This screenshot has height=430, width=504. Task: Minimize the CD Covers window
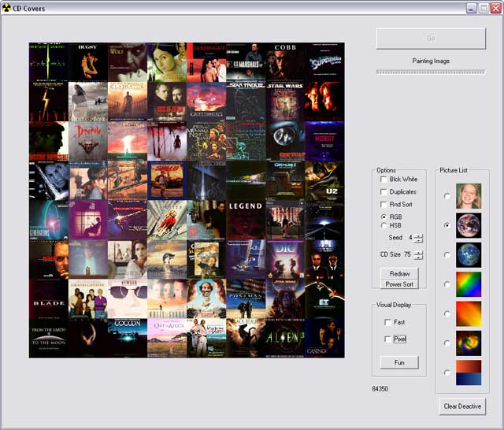click(x=471, y=8)
